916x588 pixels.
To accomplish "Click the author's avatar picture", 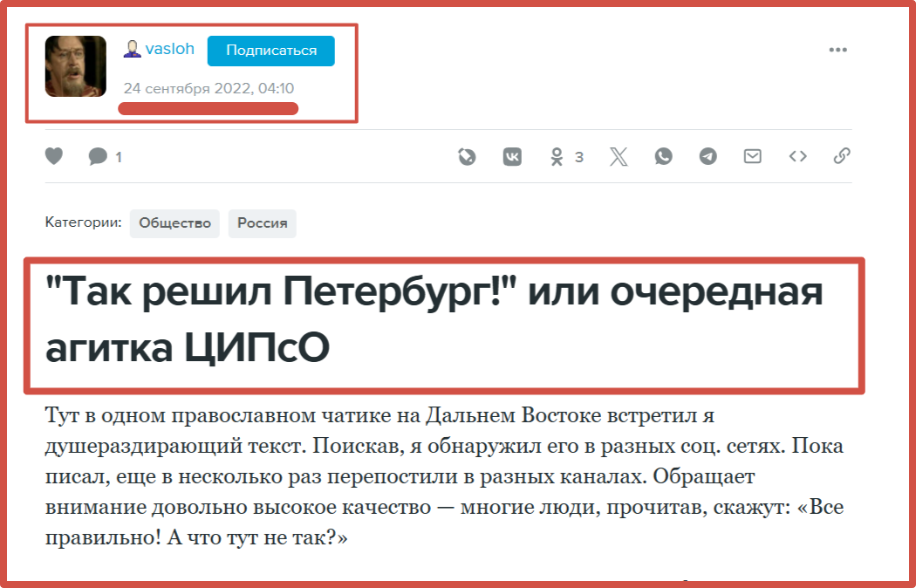I will coord(76,66).
